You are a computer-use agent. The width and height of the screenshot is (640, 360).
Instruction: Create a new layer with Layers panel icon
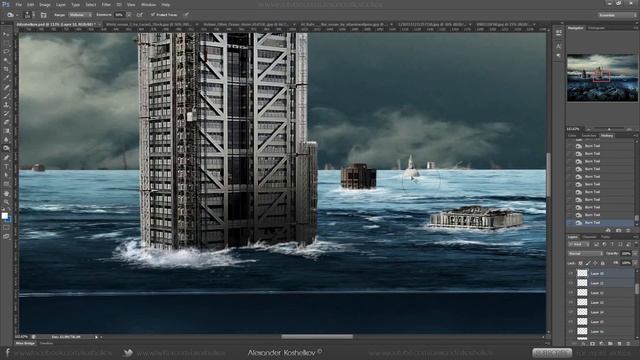pos(619,344)
